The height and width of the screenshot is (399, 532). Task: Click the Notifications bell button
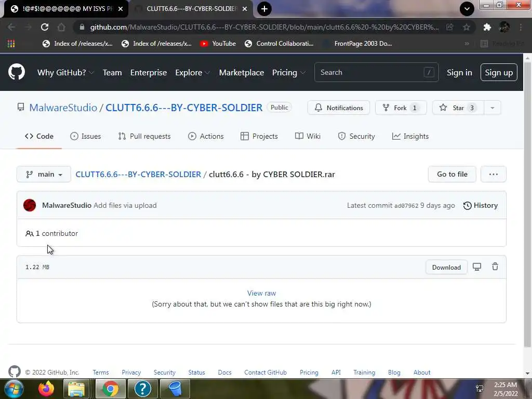point(339,108)
